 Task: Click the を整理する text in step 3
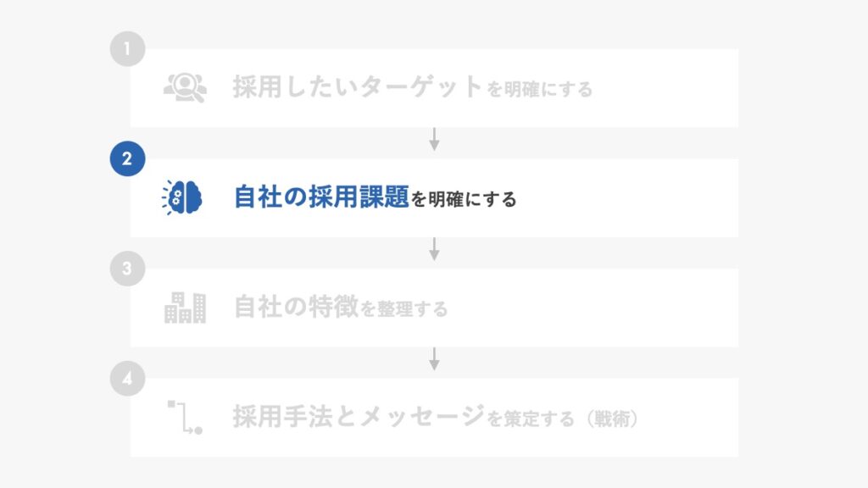click(x=404, y=309)
